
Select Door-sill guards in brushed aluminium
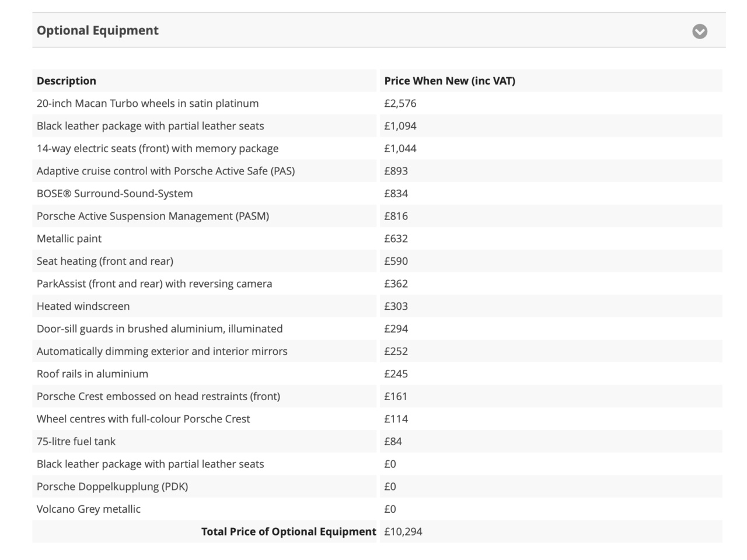pos(159,329)
